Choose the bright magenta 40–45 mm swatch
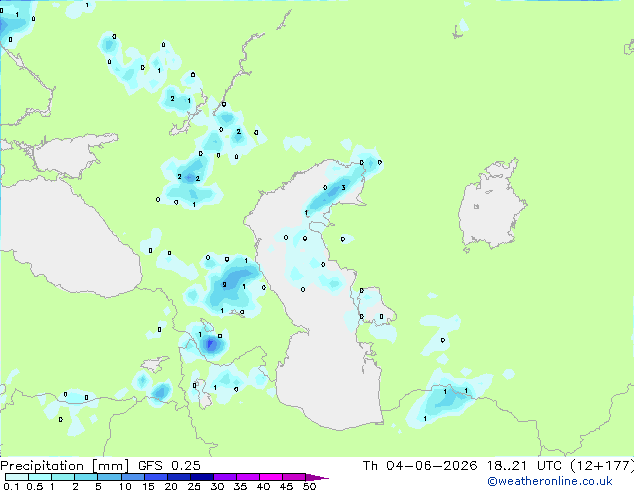The height and width of the screenshot is (490, 634). 271,477
